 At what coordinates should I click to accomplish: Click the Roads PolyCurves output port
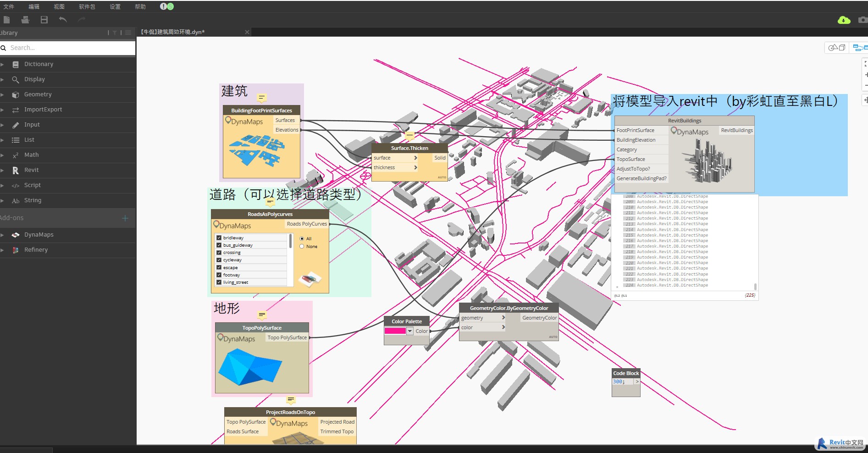[307, 224]
